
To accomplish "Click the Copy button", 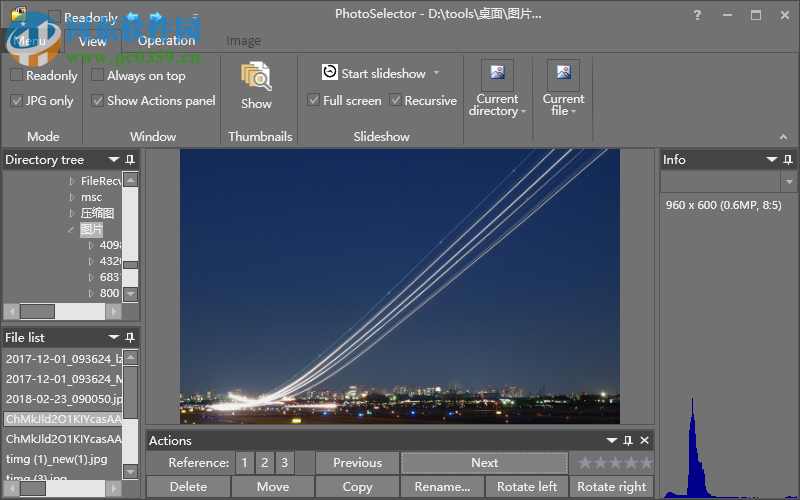I will coord(357,487).
